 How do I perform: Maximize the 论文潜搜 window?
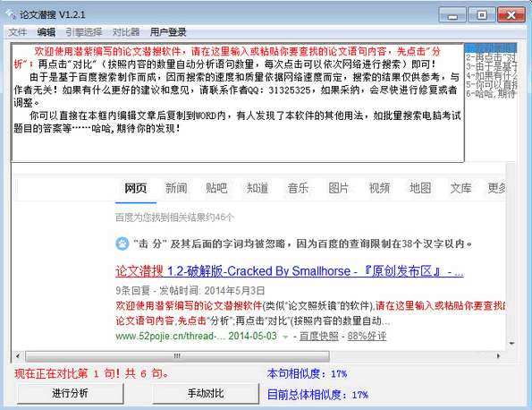[x=482, y=15]
